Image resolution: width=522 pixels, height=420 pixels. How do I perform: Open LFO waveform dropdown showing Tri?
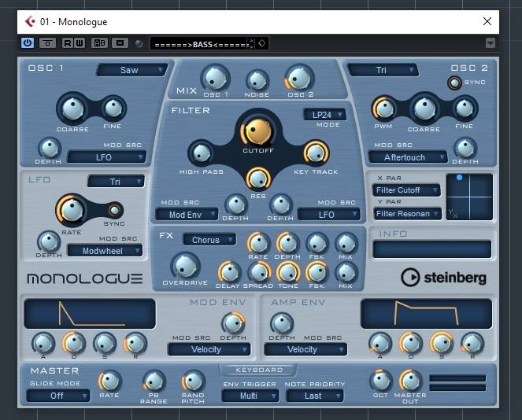pos(116,182)
